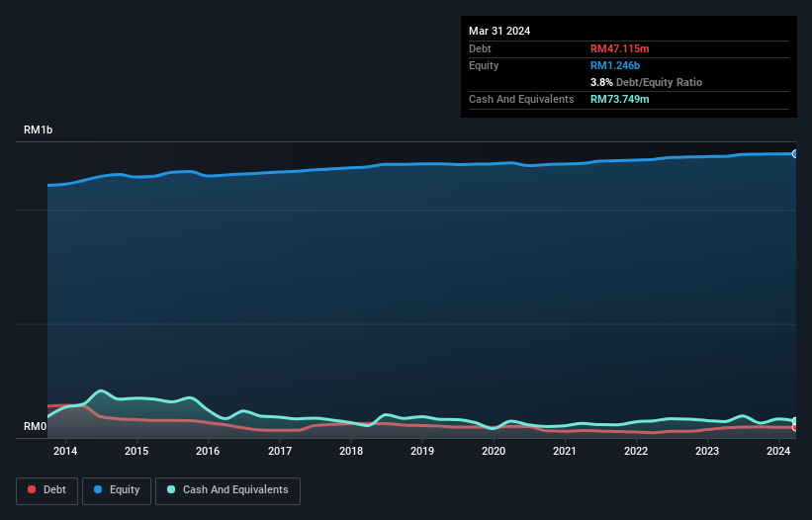
Task: Click the RM0 y-axis label
Action: (36, 427)
